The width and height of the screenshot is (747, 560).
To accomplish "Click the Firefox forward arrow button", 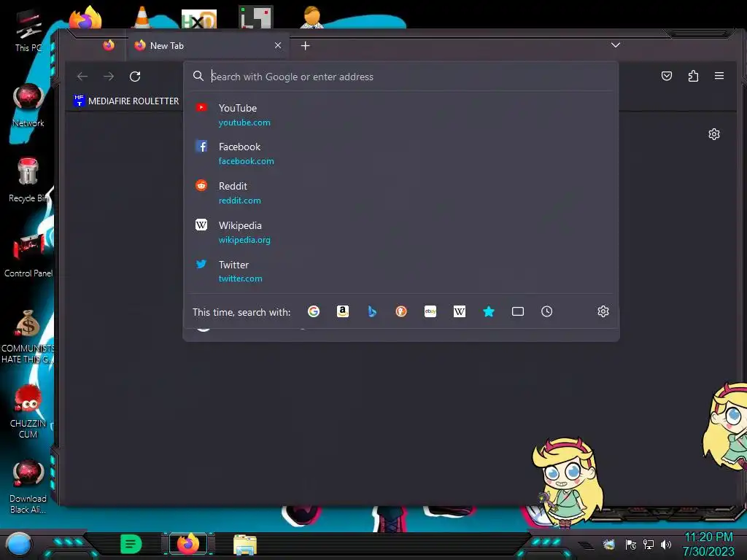I will 109,76.
